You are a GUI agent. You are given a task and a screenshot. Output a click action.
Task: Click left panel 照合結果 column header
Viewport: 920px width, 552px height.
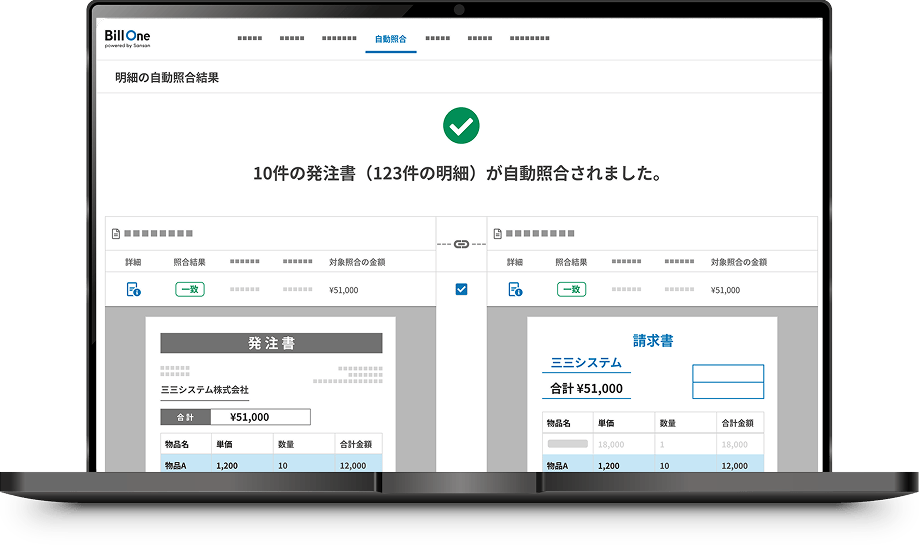(x=190, y=262)
